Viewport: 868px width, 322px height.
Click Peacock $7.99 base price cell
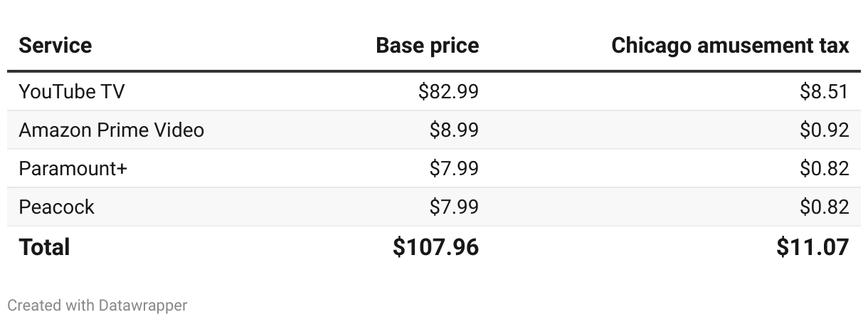(454, 207)
